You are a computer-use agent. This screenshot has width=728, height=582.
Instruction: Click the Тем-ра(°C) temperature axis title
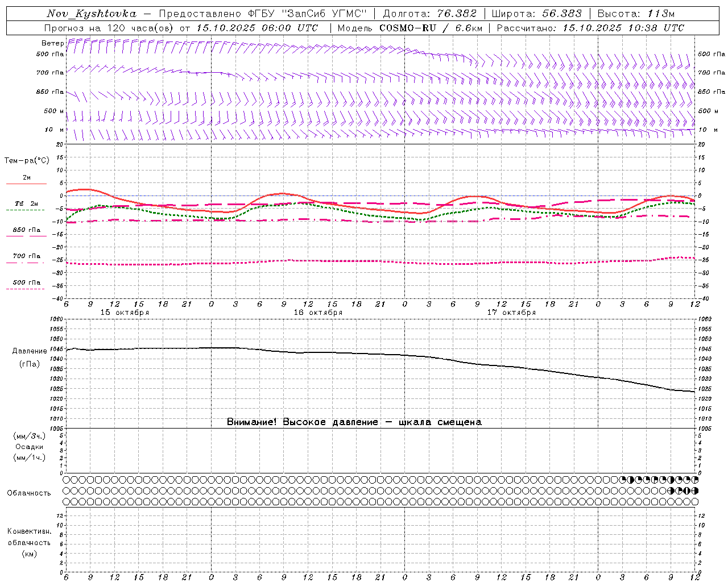tap(27, 161)
